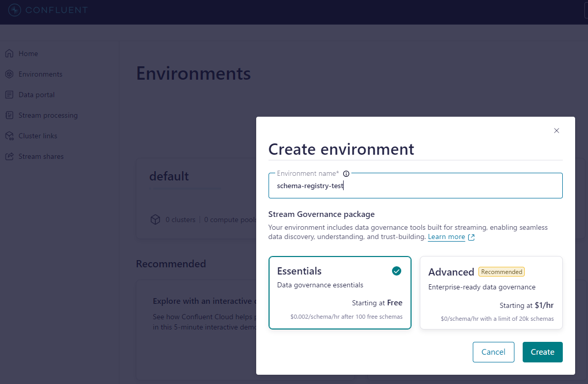Click the Data portal icon in sidebar
The image size is (588, 384).
pos(9,95)
